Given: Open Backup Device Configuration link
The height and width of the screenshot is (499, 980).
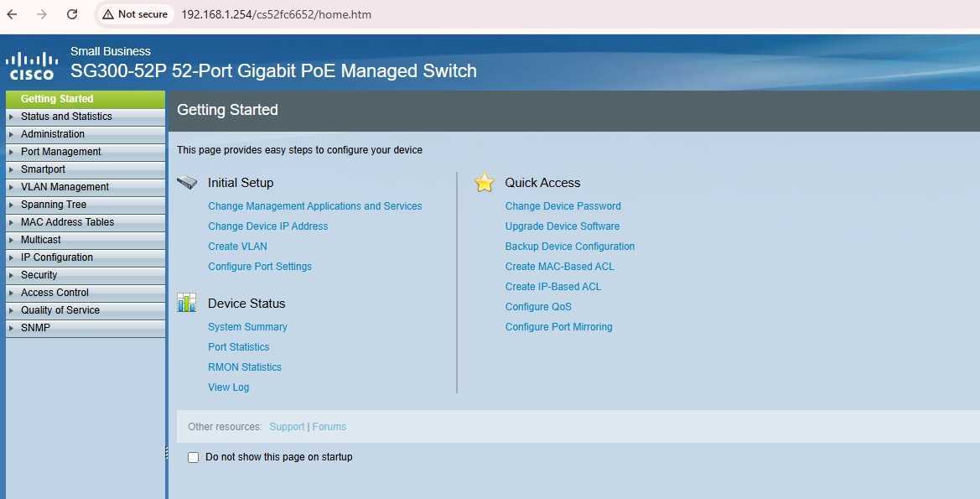Looking at the screenshot, I should coord(570,246).
